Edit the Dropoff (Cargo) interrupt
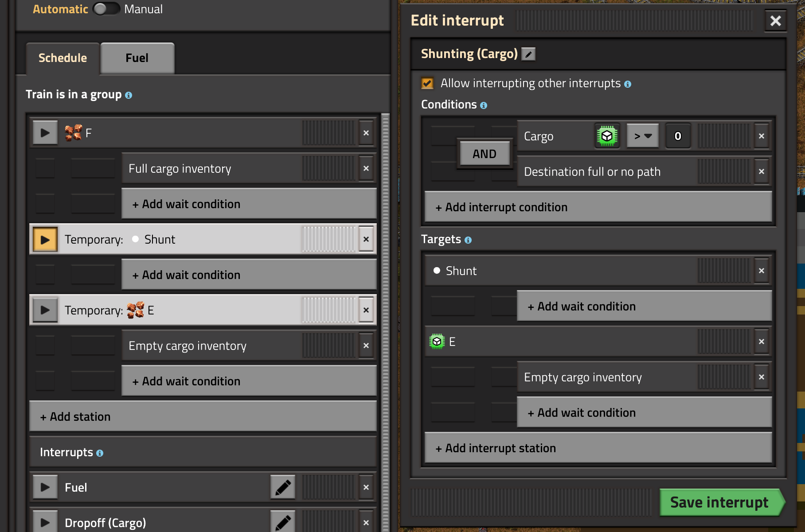 pos(283,523)
